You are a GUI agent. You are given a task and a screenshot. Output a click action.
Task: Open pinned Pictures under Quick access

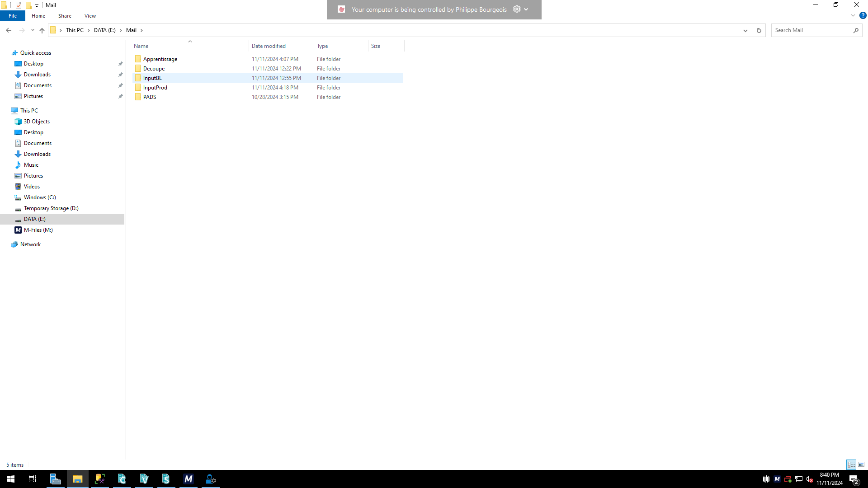coord(33,96)
